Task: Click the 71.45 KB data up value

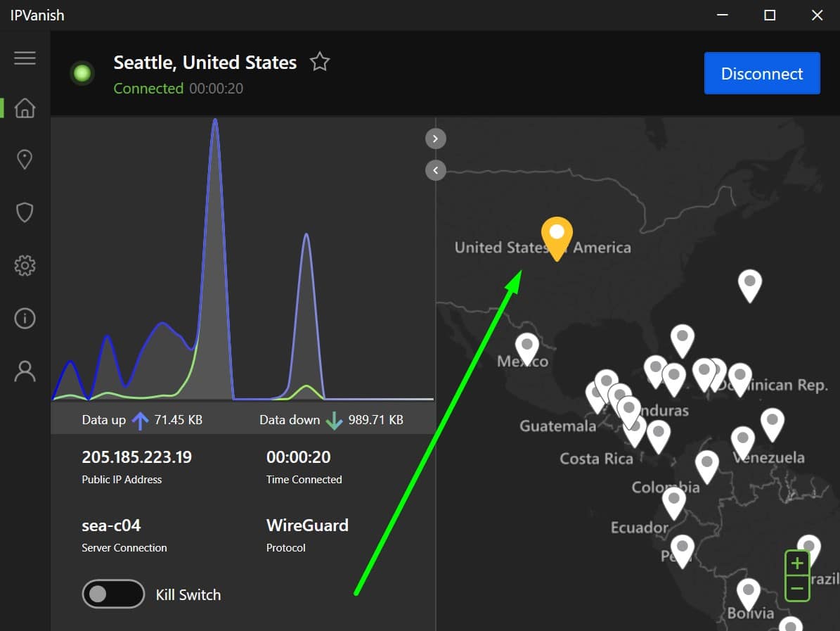Action: pyautogui.click(x=179, y=420)
